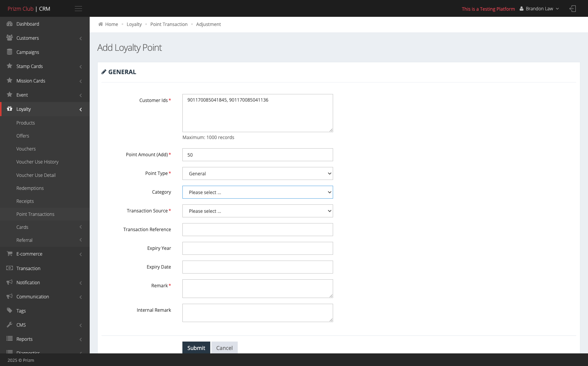Click the E-commerce cart icon
Viewport: 588px width, 366px height.
click(x=10, y=254)
